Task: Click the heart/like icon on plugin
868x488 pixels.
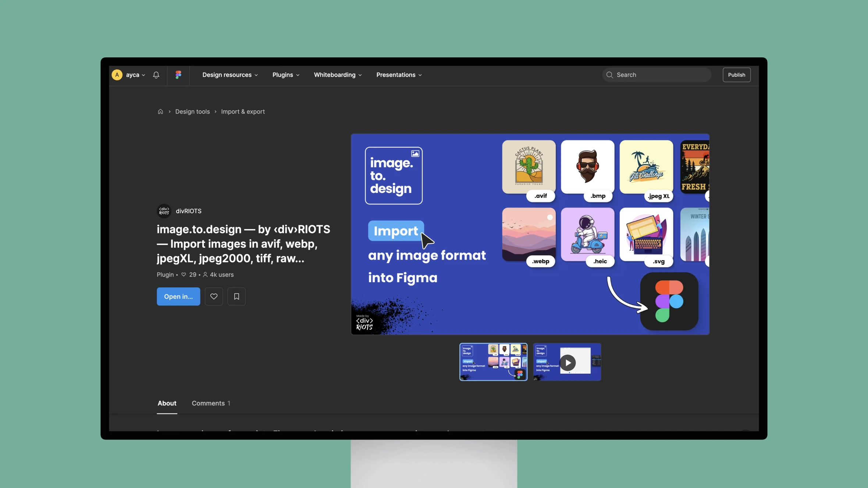Action: click(x=214, y=296)
